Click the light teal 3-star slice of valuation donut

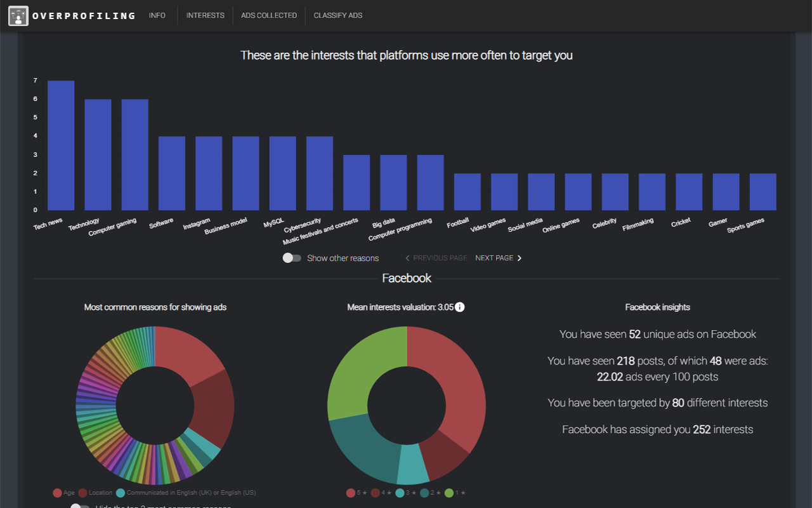[x=413, y=464]
